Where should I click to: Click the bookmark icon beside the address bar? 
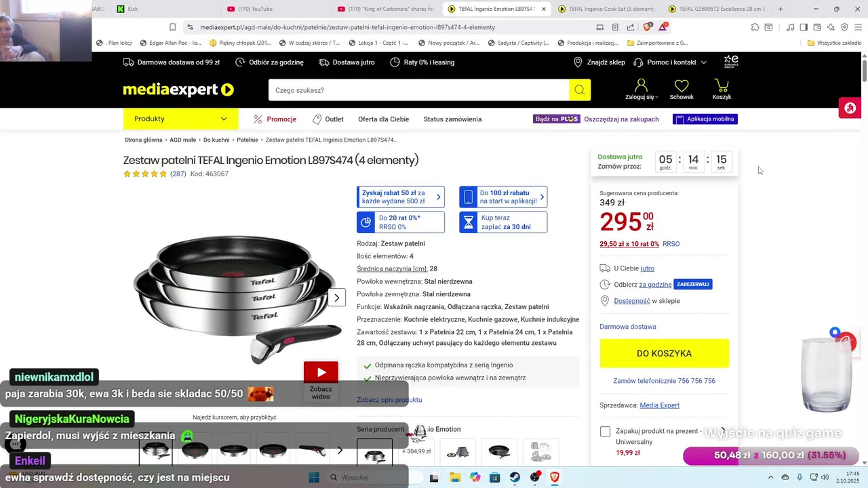tap(172, 27)
